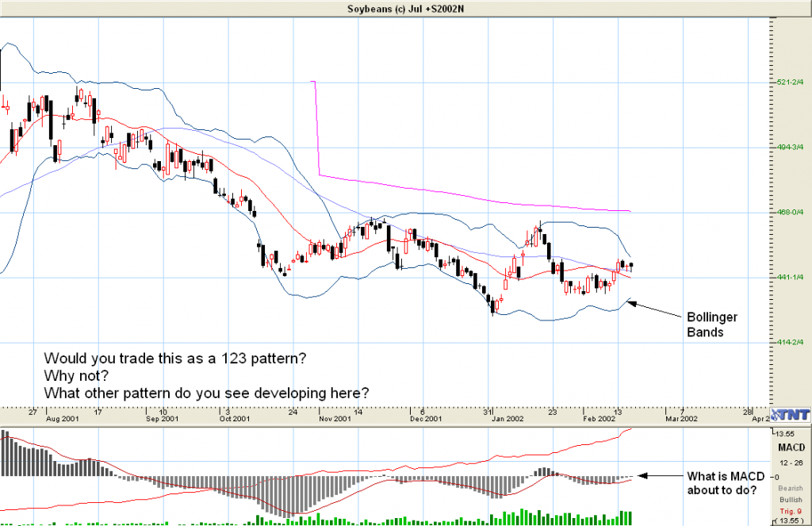Click the Bollinger Bands text annotation
This screenshot has width=812, height=526.
711,324
